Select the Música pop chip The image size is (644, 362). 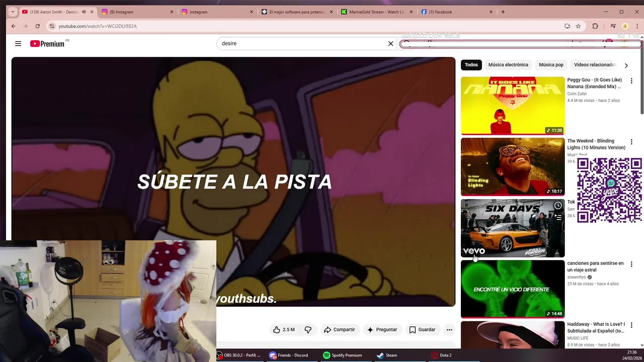[551, 65]
